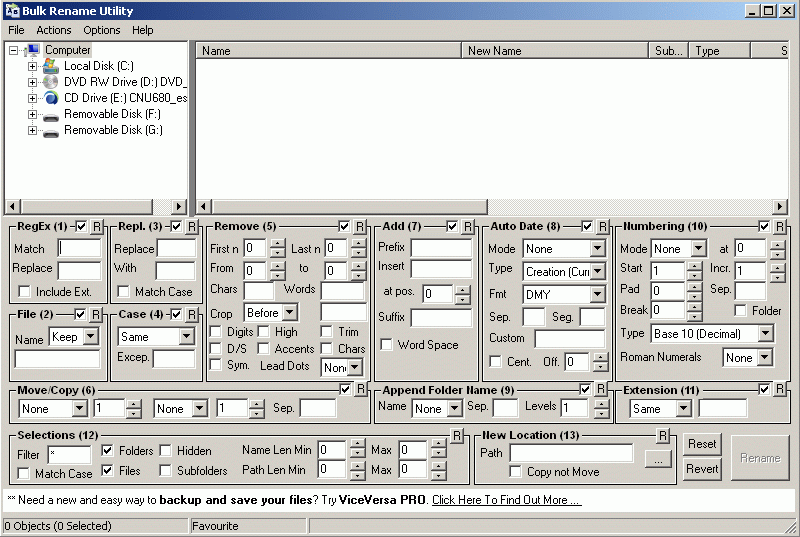
Task: Open the Options menu
Action: [x=101, y=30]
